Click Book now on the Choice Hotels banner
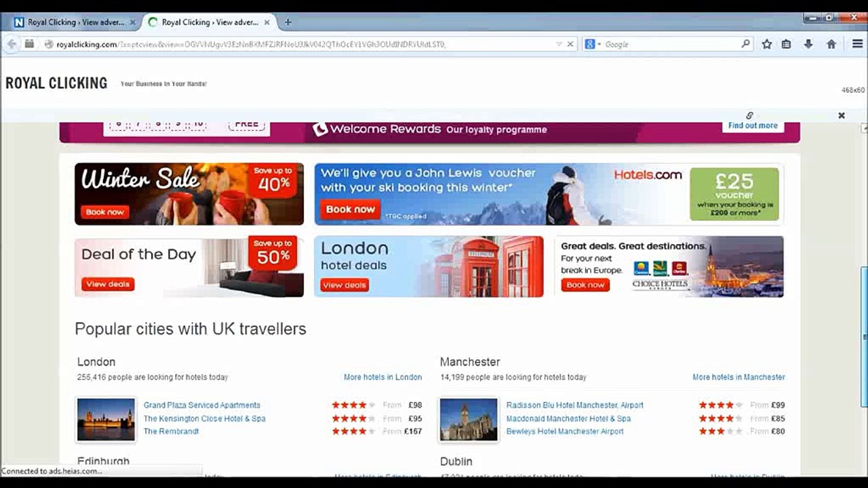 pos(585,285)
